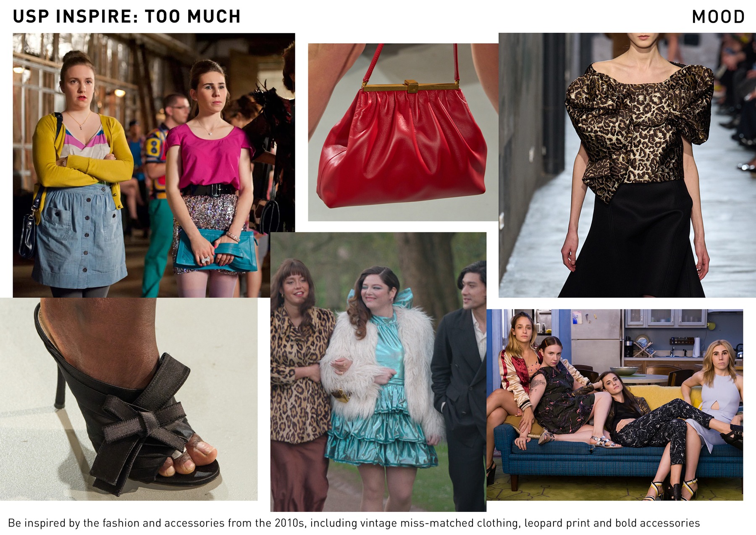This screenshot has width=756, height=535.
Task: Open the black bow heel shoe photo
Action: click(129, 399)
